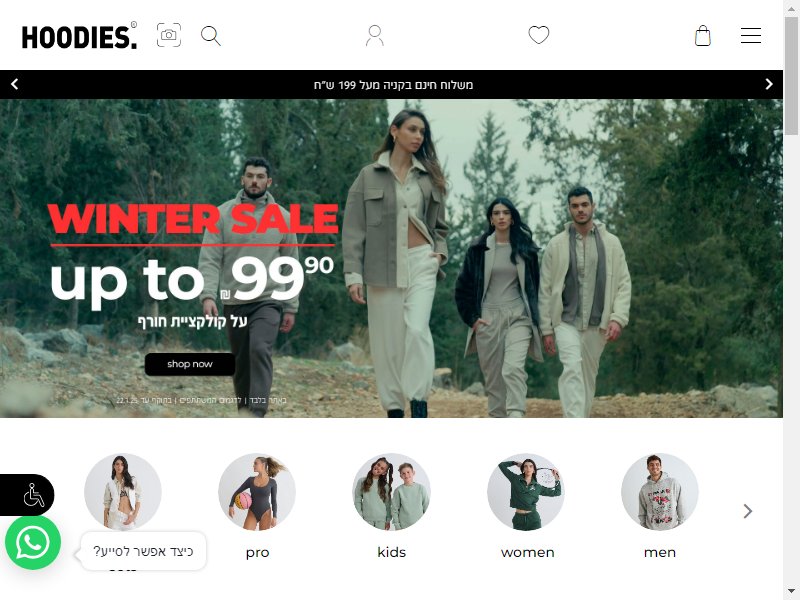Open the women category label

coord(528,553)
